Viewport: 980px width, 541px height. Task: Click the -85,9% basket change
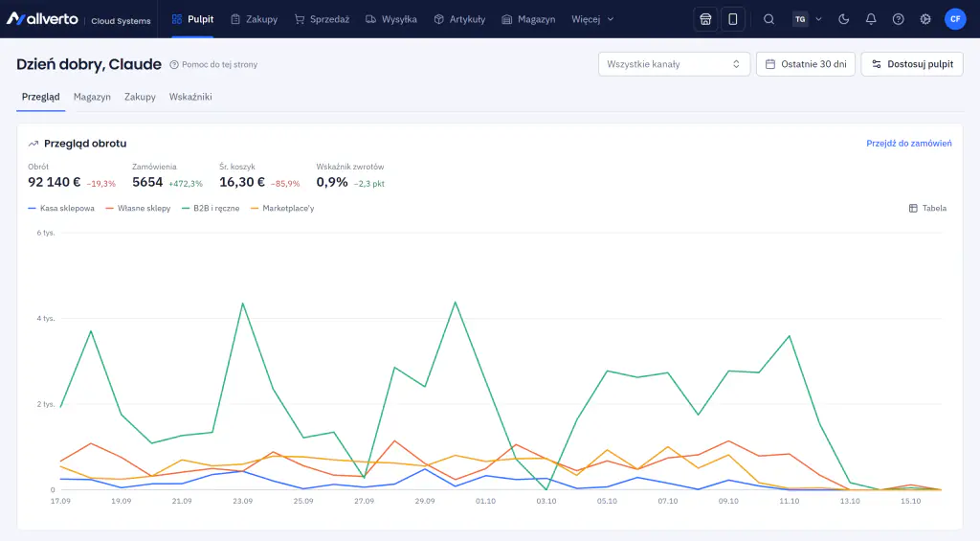pos(285,184)
